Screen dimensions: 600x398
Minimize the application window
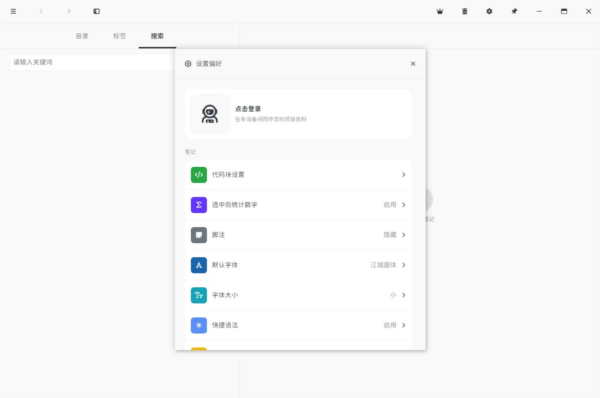(539, 11)
